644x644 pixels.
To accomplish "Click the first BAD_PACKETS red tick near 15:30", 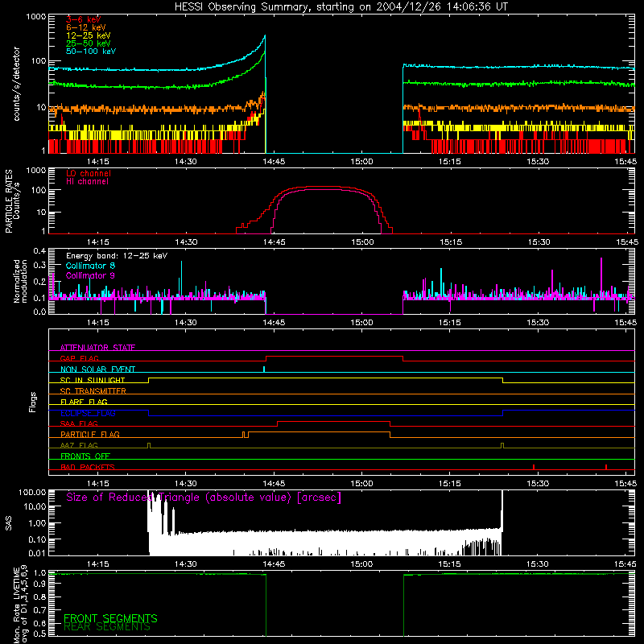I will pyautogui.click(x=534, y=467).
